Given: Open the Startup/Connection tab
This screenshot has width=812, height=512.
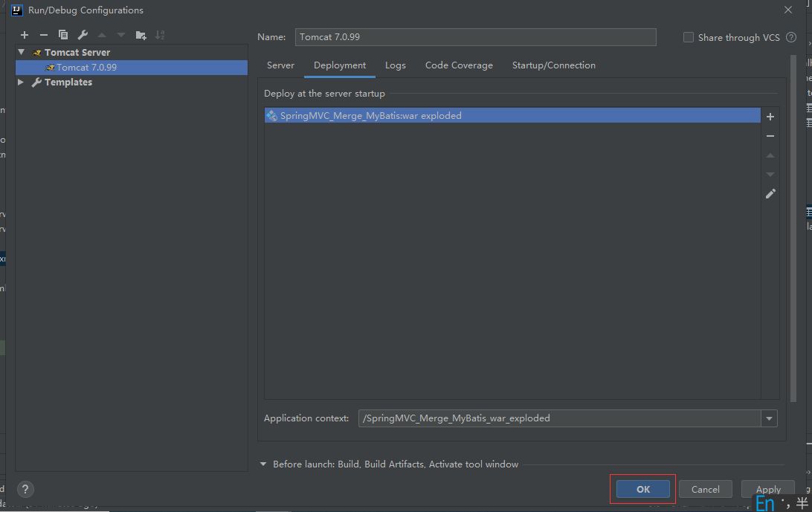Looking at the screenshot, I should click(553, 65).
